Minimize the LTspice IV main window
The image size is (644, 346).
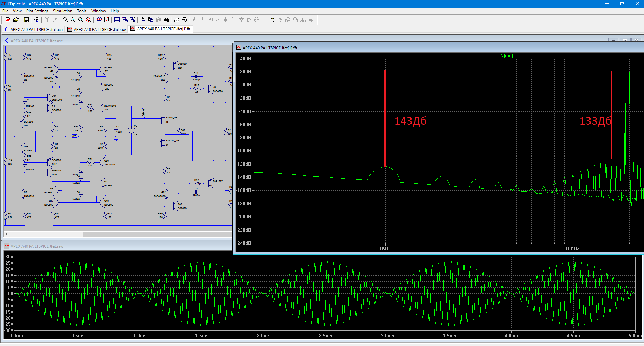point(607,4)
